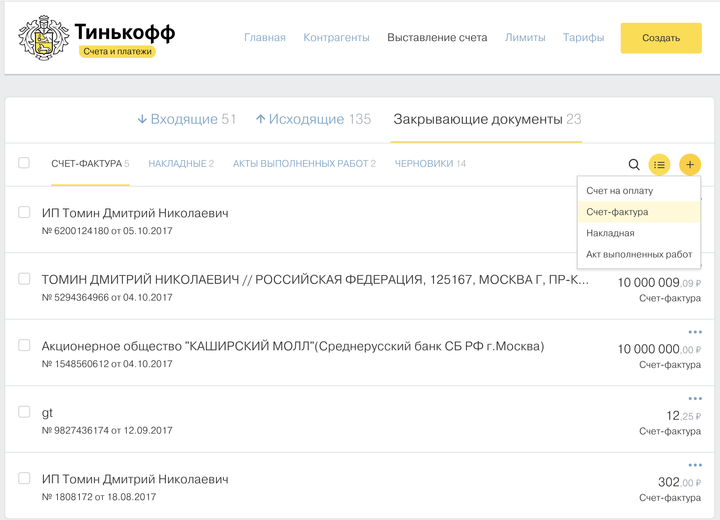Go to Главная nav link
The width and height of the screenshot is (720, 520).
coord(264,38)
